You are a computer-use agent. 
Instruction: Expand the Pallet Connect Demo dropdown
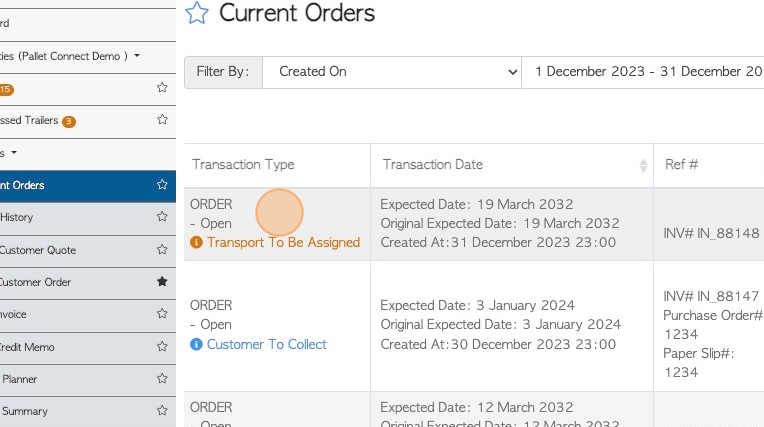coord(137,56)
